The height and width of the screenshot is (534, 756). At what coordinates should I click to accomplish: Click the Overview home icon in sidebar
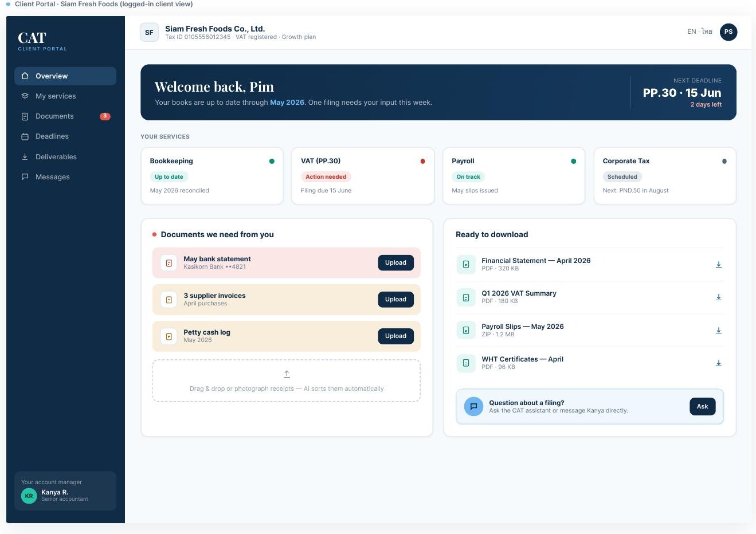[25, 76]
